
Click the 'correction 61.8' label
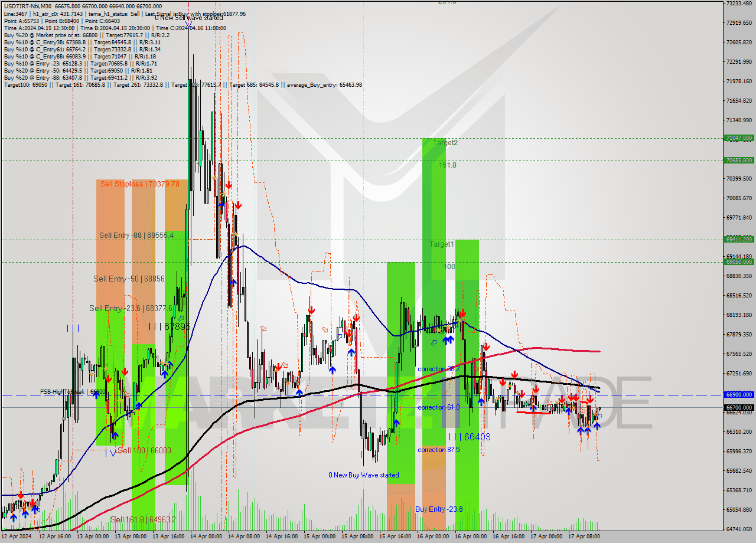coord(439,407)
